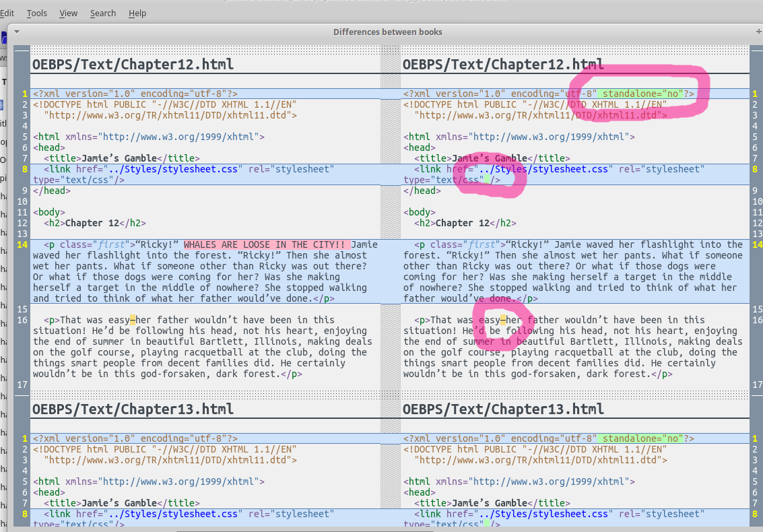The height and width of the screenshot is (532, 763).
Task: Click line number 14 in the left gutter
Action: (22, 244)
